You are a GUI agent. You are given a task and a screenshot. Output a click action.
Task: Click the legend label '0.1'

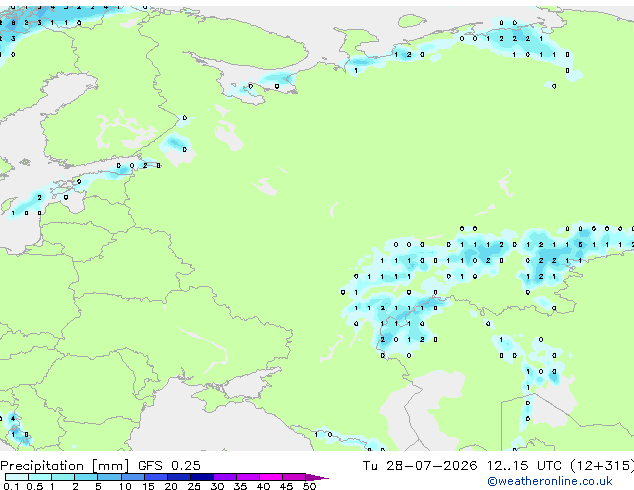click(11, 486)
